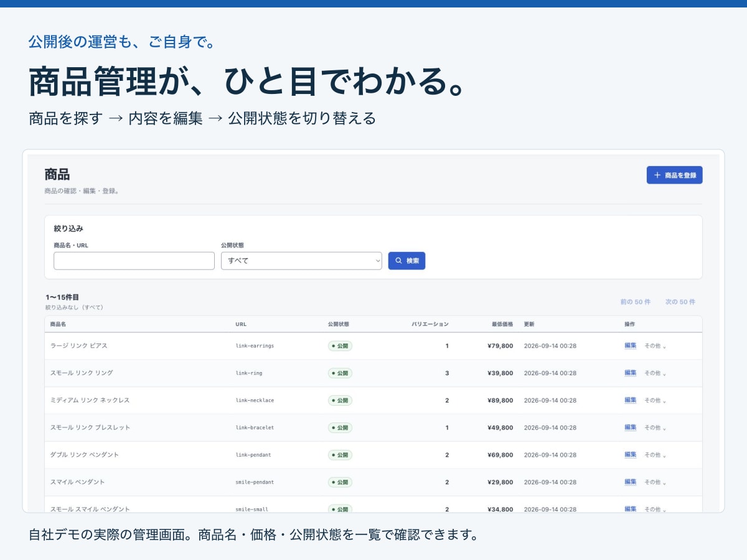The width and height of the screenshot is (747, 560).
Task: Click the 検索 search button
Action: (406, 261)
